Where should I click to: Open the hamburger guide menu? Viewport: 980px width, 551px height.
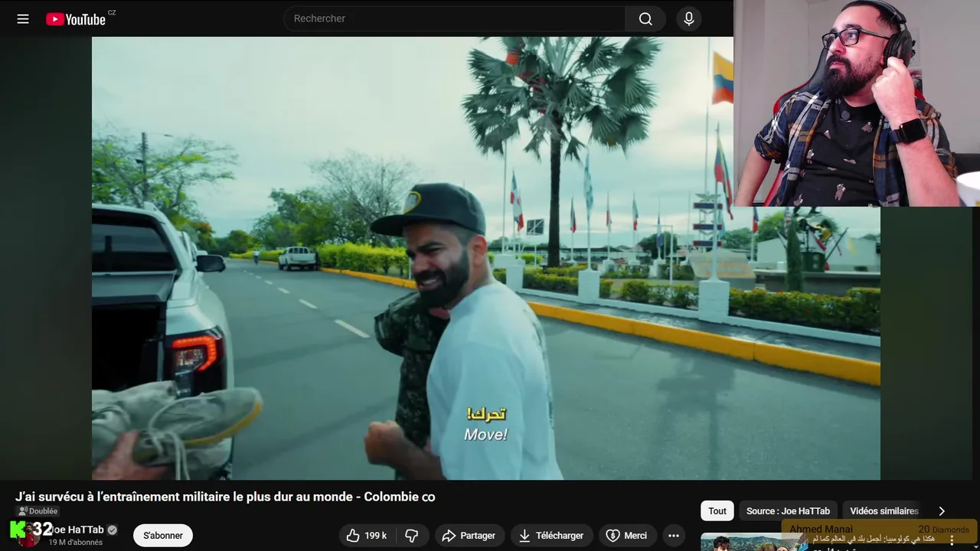23,19
